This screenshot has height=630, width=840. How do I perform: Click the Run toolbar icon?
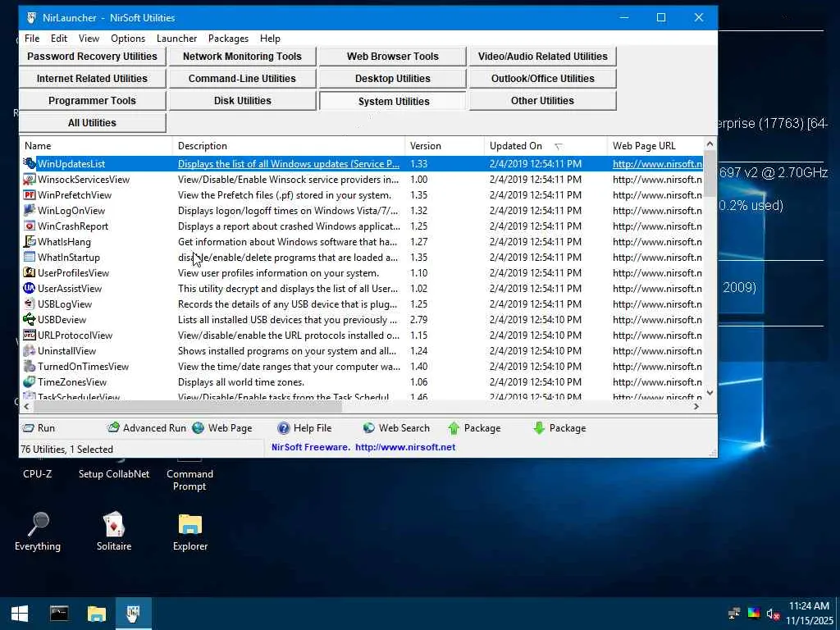tap(28, 428)
